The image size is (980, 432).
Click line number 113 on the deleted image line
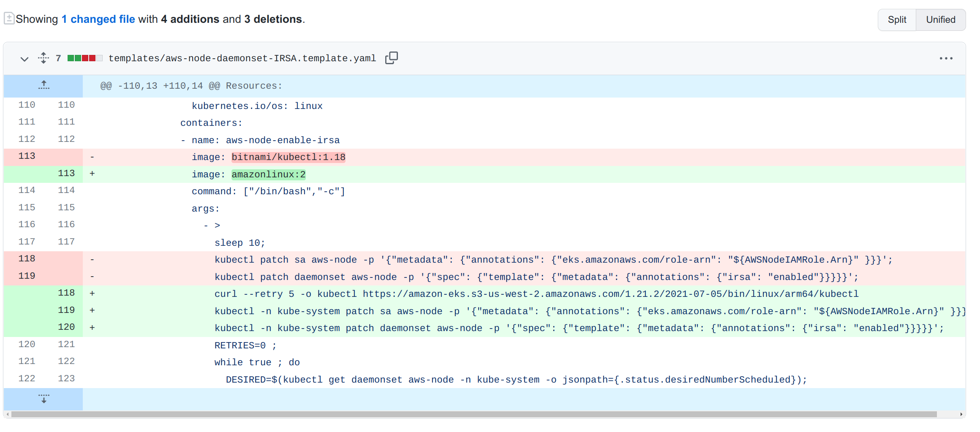[26, 156]
